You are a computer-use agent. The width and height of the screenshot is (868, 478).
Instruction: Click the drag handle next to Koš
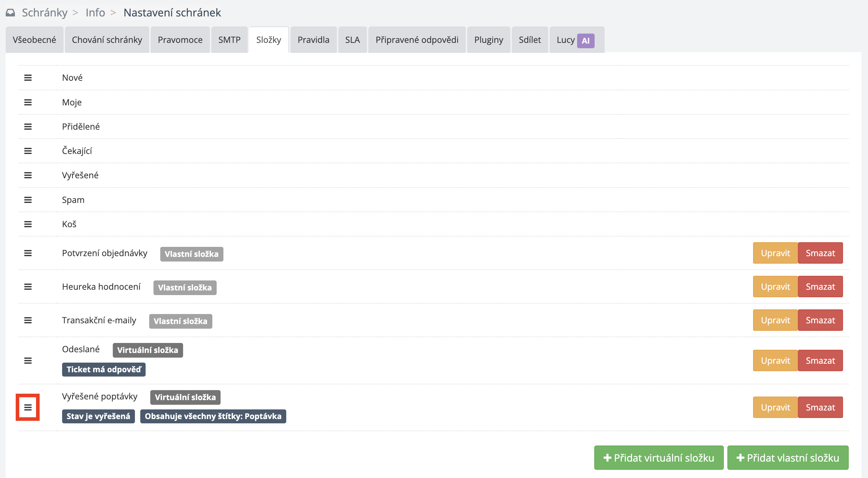28,224
